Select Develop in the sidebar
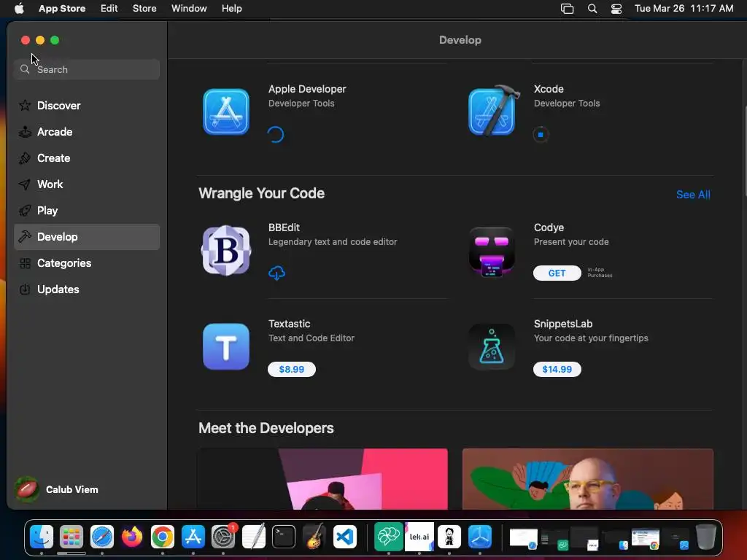The height and width of the screenshot is (560, 747). [x=87, y=237]
